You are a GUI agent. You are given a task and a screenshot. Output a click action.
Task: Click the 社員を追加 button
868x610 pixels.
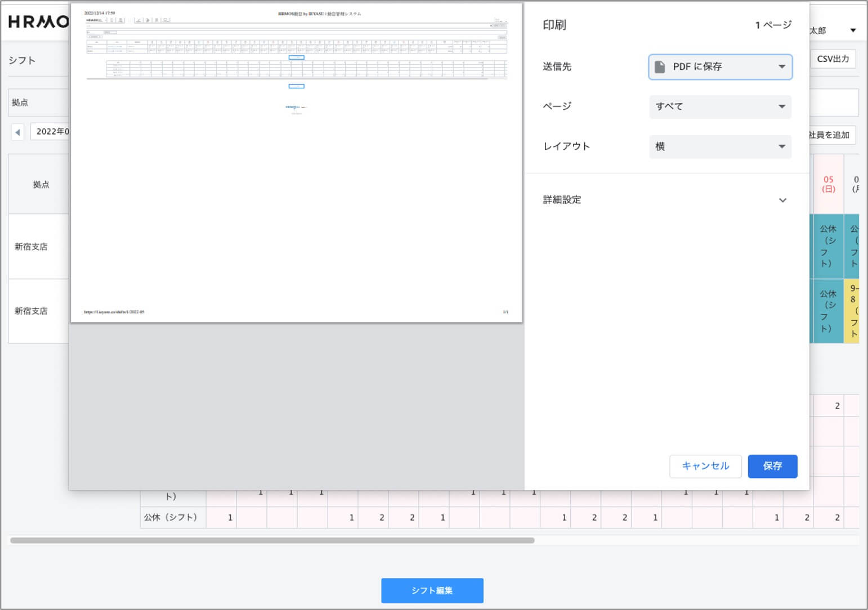[x=831, y=135]
